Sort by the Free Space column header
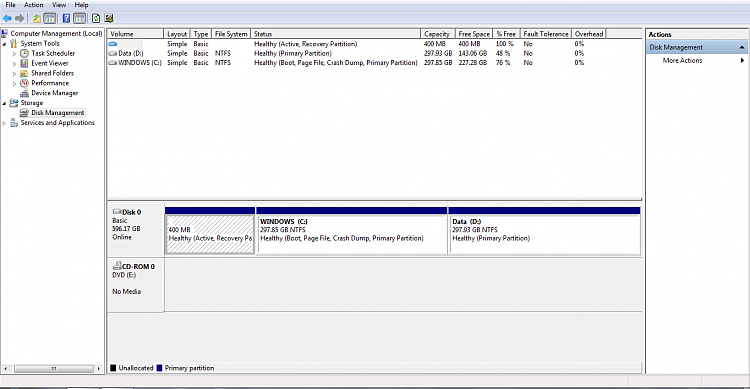 point(474,34)
